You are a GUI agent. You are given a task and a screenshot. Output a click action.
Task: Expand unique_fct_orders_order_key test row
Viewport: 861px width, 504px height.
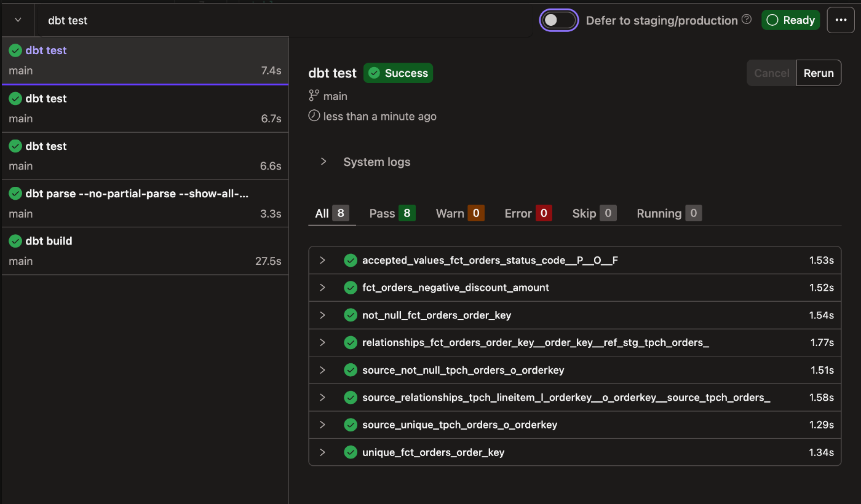322,452
